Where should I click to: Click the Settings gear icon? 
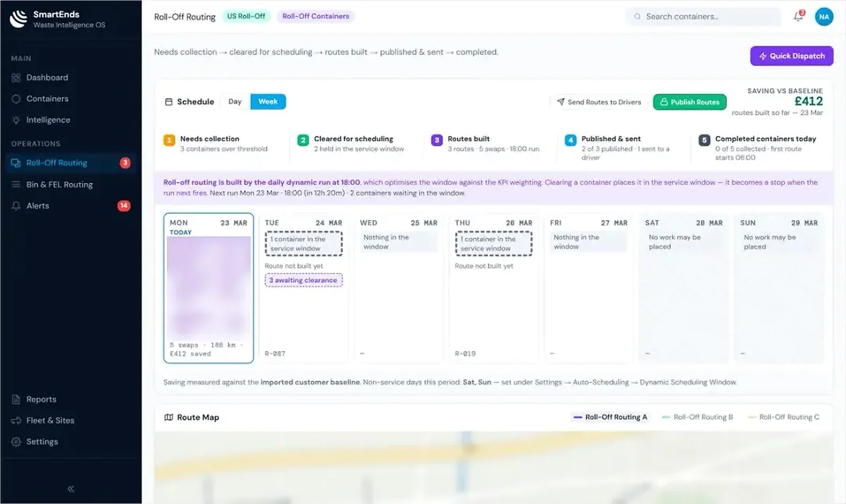(16, 442)
